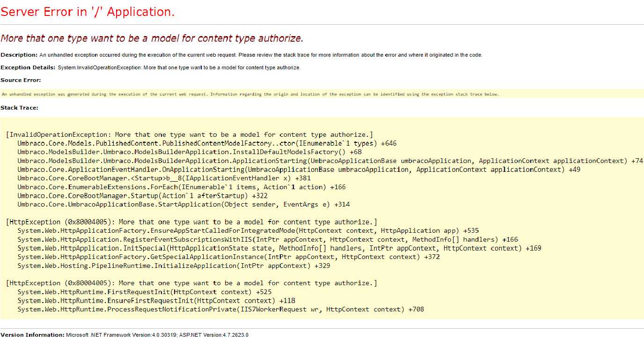Click the ApplicationEventHandler.OnApplicationStarting stack line
This screenshot has width=644, height=340.
pyautogui.click(x=299, y=170)
